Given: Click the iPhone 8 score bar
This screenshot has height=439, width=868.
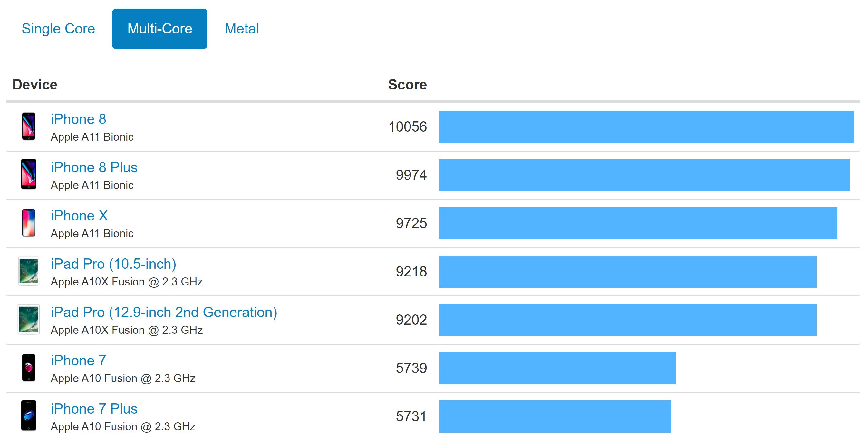Looking at the screenshot, I should tap(646, 126).
